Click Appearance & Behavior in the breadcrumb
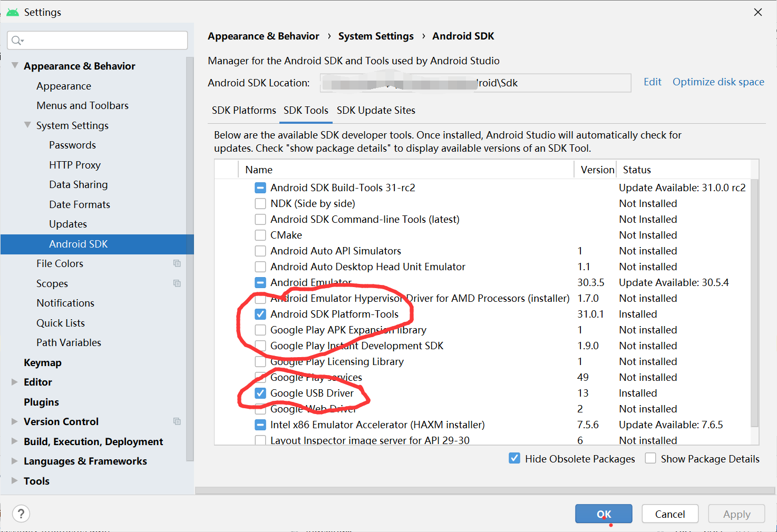This screenshot has width=777, height=532. (264, 36)
